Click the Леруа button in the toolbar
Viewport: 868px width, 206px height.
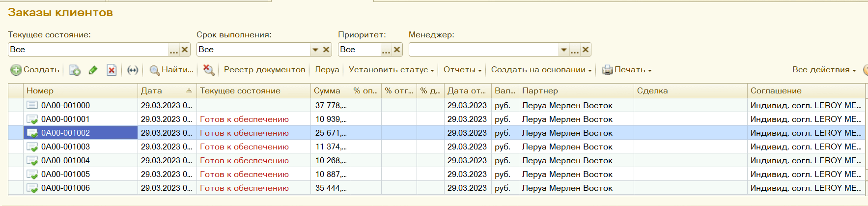(x=327, y=70)
